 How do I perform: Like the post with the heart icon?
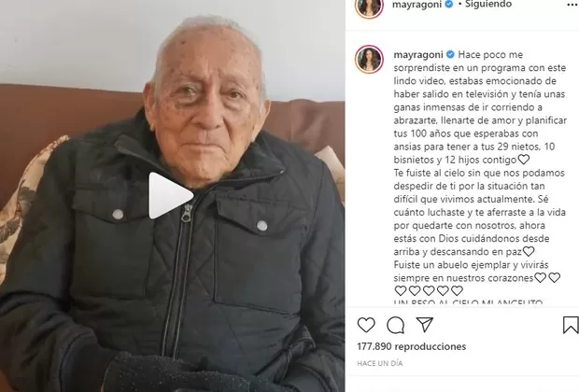366,325
